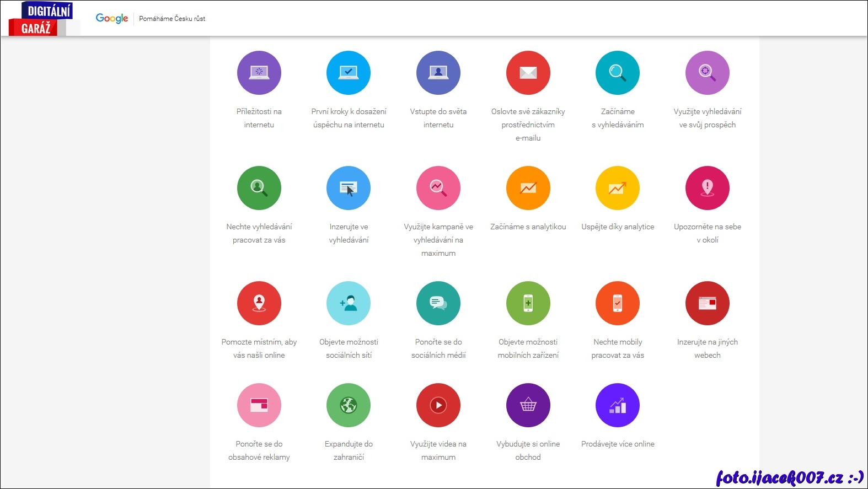Open the green phone mobile devices icon
Screen dimensions: 868x489
point(528,303)
